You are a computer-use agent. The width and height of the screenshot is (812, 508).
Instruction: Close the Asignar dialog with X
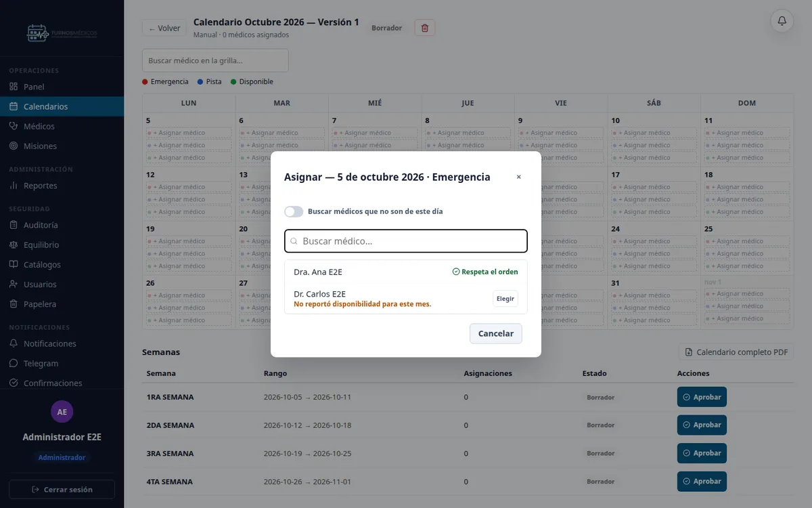pyautogui.click(x=519, y=177)
